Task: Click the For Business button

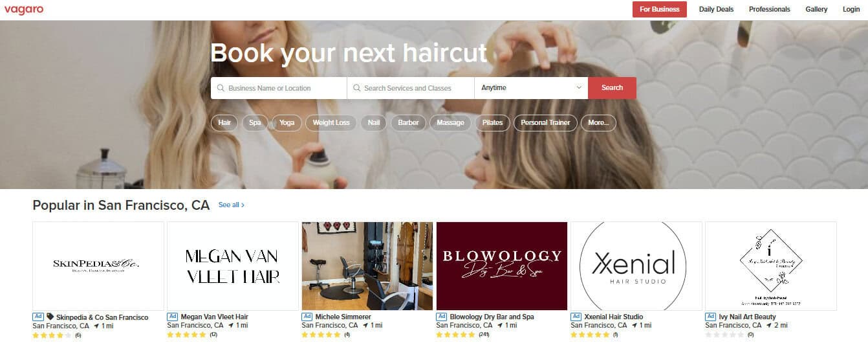Action: coord(660,9)
